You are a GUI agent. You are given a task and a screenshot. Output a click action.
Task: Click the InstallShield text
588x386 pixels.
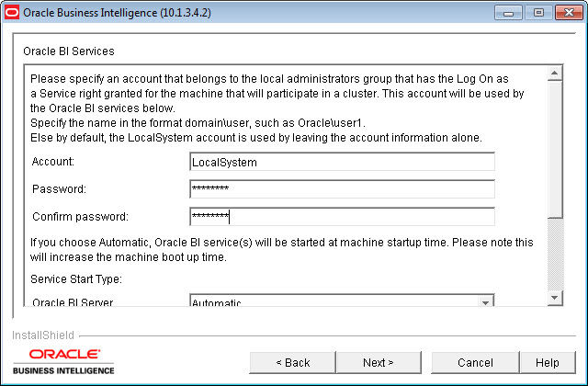pos(43,335)
